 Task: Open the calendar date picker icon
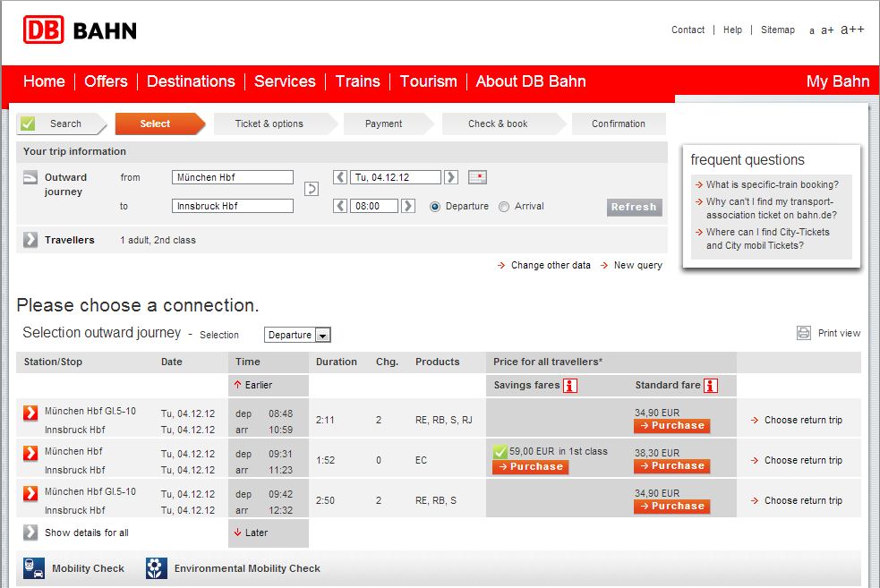click(478, 177)
